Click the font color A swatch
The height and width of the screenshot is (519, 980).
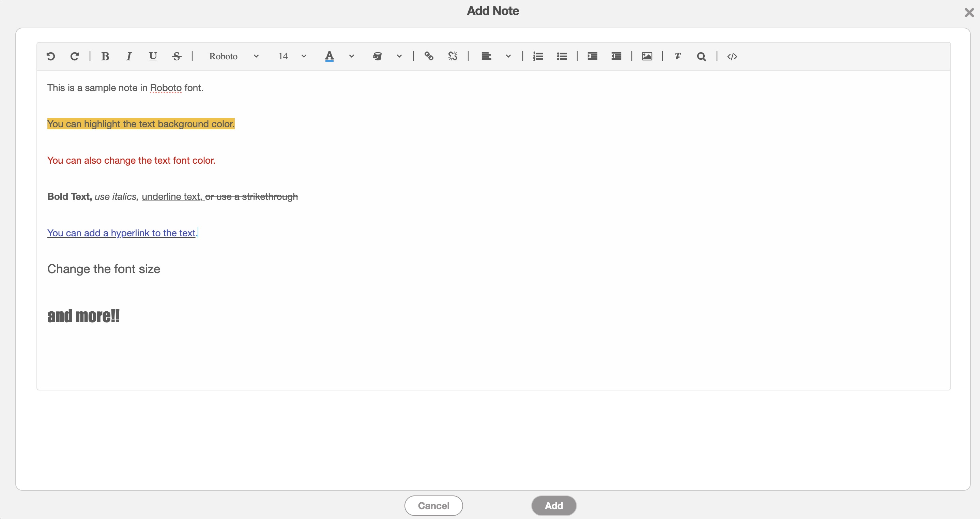[330, 56]
